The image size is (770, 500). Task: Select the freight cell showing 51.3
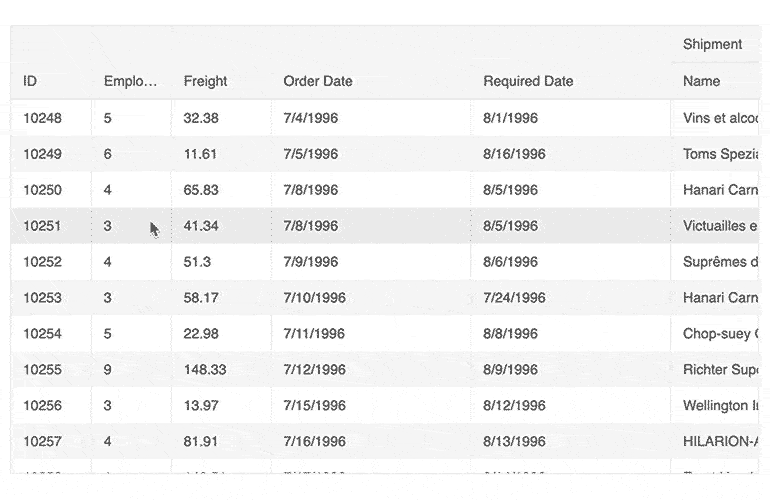197,262
